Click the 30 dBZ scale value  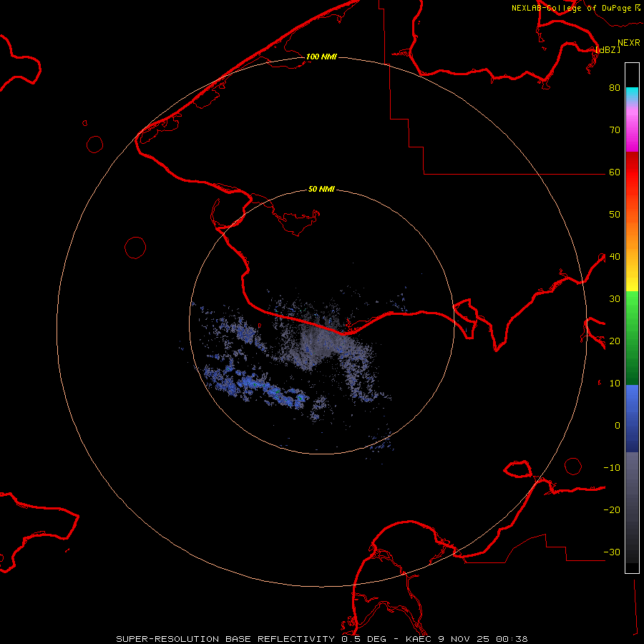pos(615,298)
